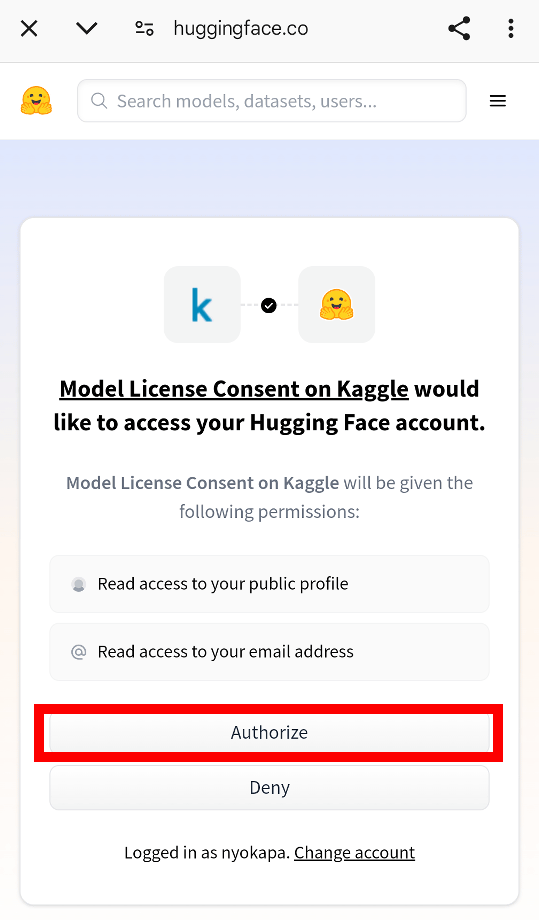Authorize the Kaggle access request
Screen dimensions: 539x920
[269, 732]
